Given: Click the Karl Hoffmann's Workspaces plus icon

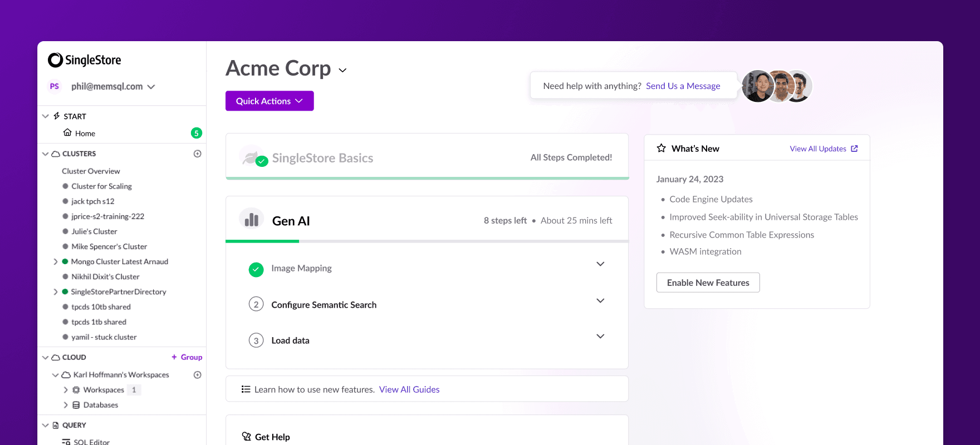Looking at the screenshot, I should pos(197,375).
